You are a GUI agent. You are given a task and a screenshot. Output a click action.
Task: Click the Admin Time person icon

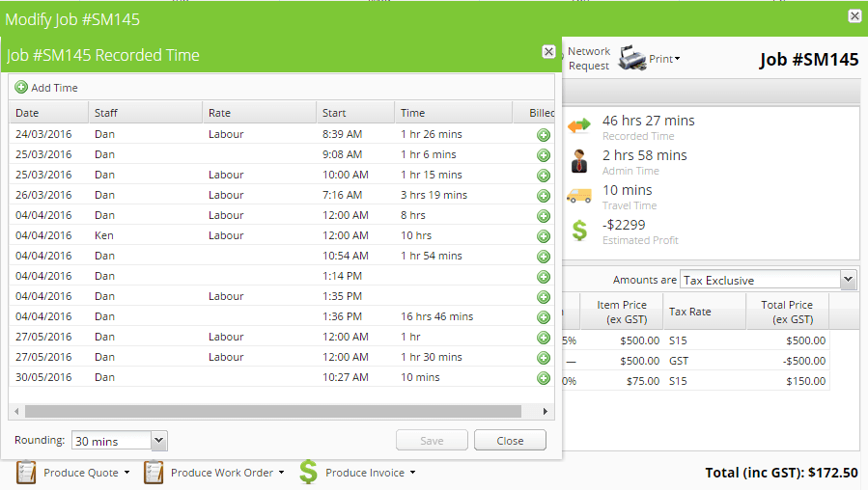(579, 161)
